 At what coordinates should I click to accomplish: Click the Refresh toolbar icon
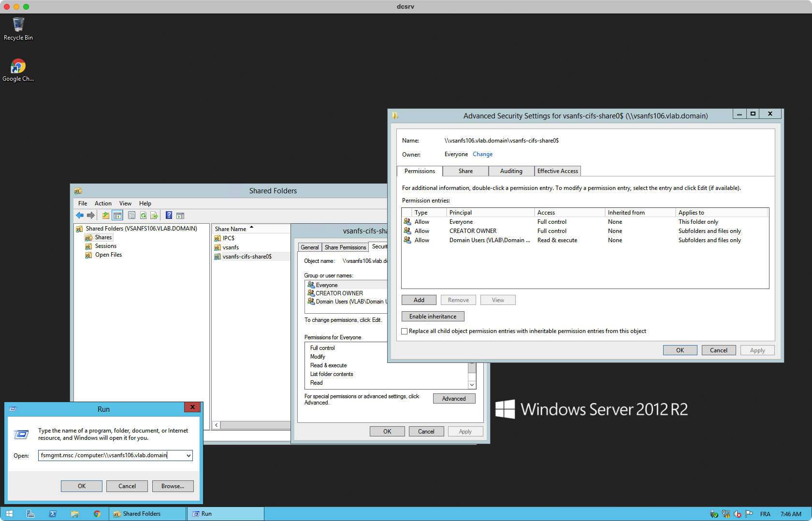click(143, 216)
